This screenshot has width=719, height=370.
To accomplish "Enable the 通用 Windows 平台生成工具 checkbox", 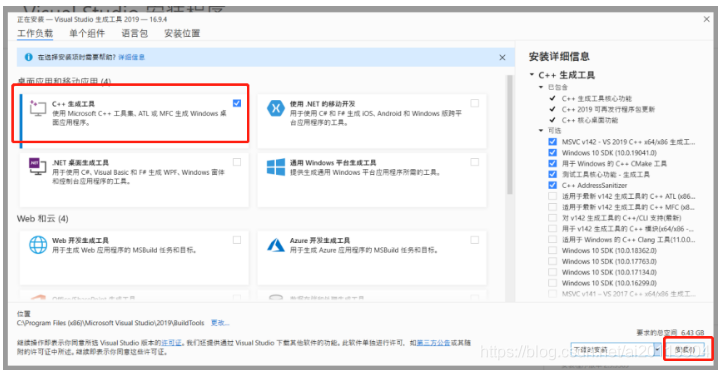I will point(475,162).
